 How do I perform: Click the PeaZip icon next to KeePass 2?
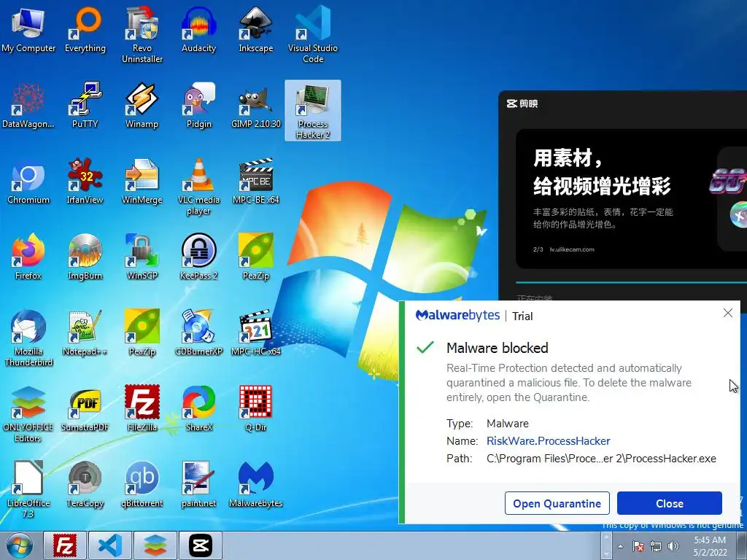256,256
